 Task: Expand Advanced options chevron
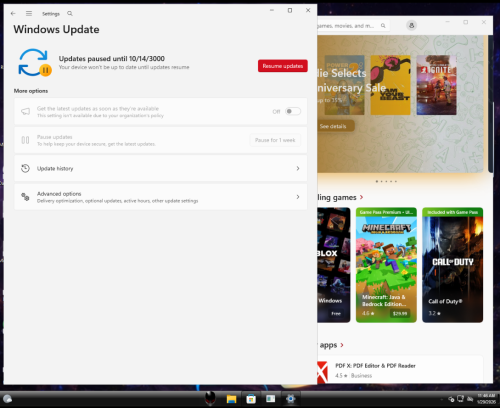tap(298, 197)
